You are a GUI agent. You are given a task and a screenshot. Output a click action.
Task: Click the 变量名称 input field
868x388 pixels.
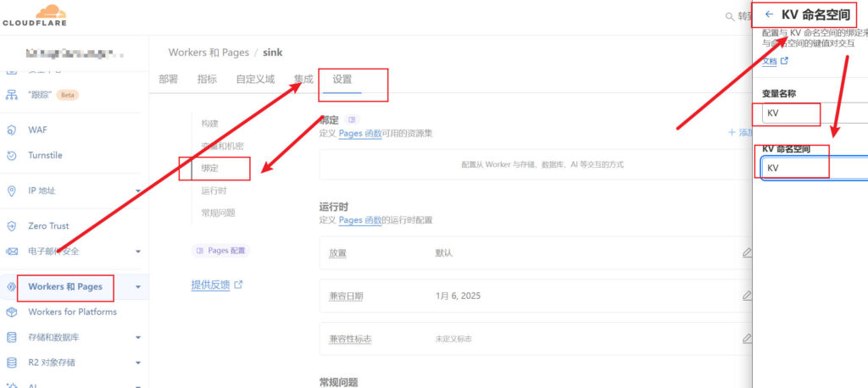tap(814, 113)
